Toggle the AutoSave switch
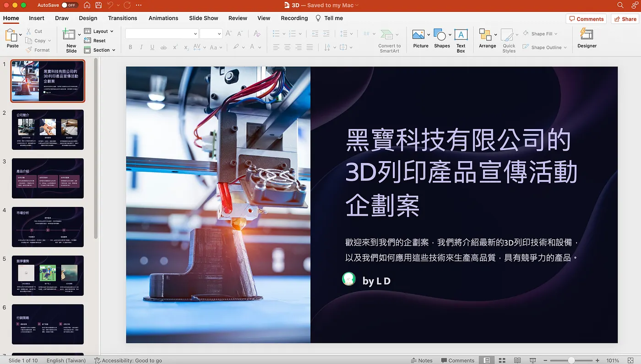The image size is (641, 364). point(69,5)
